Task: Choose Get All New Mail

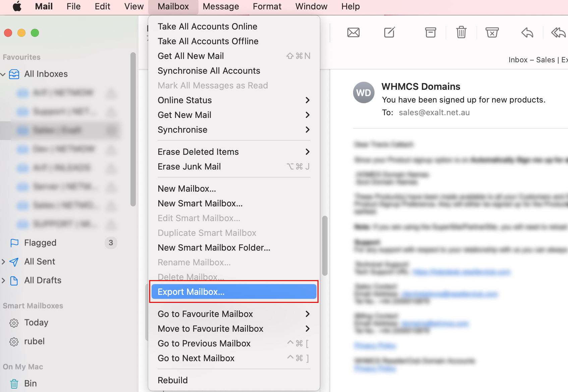Action: pos(234,56)
